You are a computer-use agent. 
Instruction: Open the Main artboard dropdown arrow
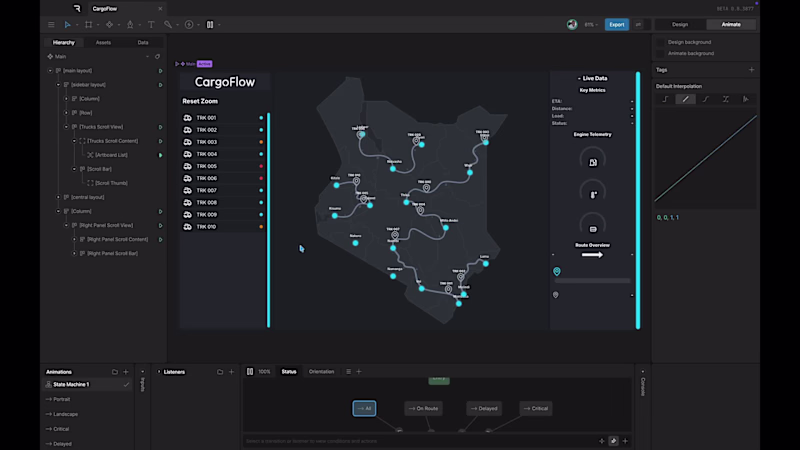pyautogui.click(x=147, y=57)
